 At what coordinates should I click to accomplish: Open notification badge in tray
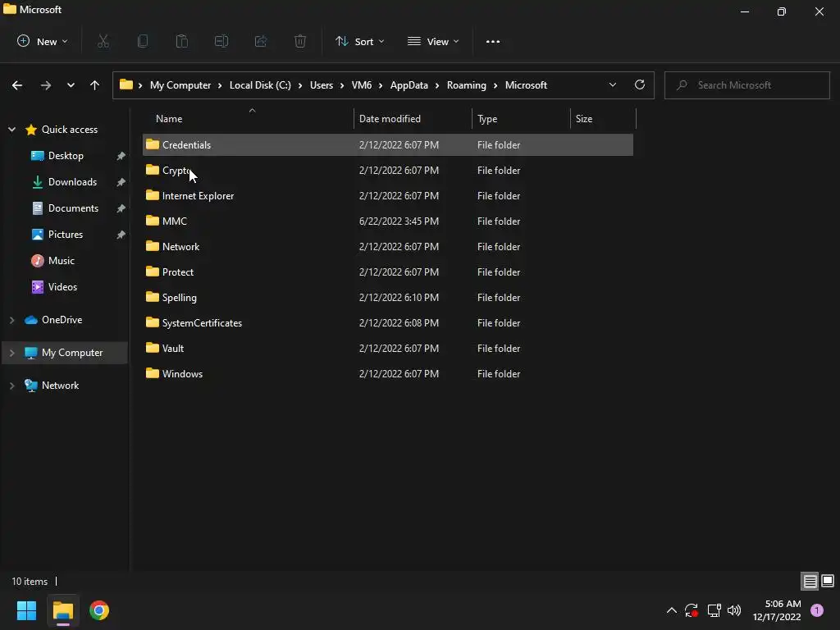tap(817, 610)
